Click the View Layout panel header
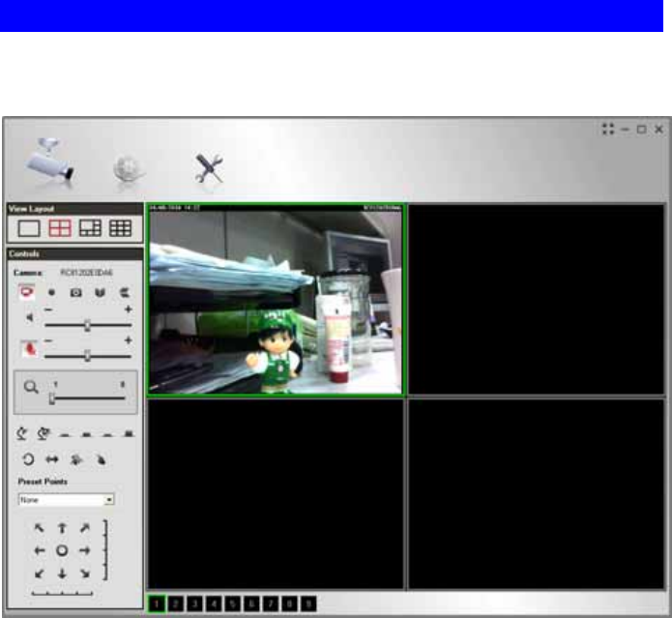Viewport: 672px width, 618px height. click(x=75, y=209)
